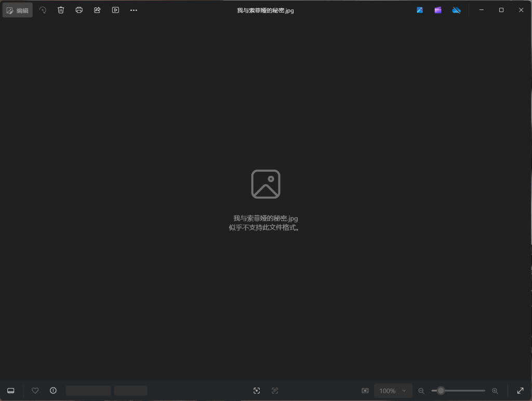532x401 pixels.
Task: Print the image via the printer icon
Action: point(79,10)
